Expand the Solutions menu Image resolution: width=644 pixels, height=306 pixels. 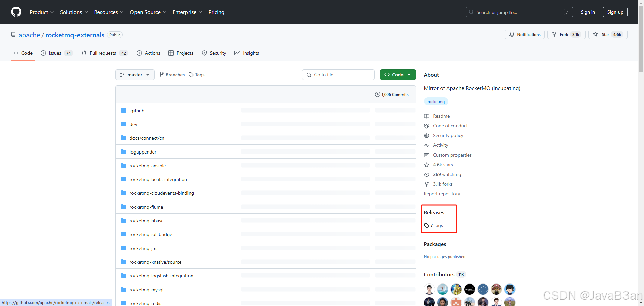pos(74,12)
